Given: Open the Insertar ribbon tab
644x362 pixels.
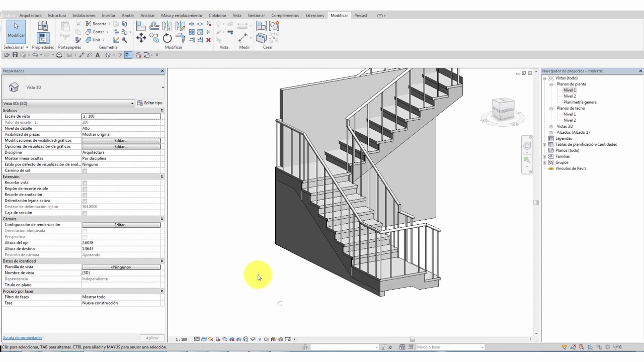Looking at the screenshot, I should pyautogui.click(x=108, y=16).
